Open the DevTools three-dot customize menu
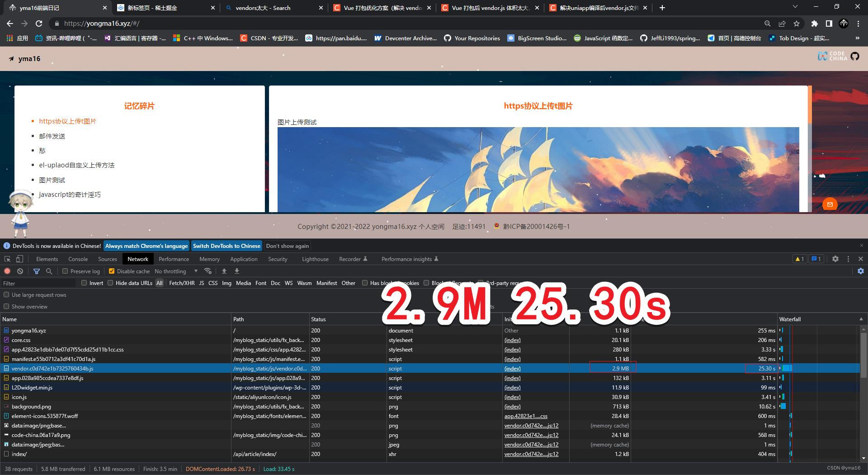868x475 pixels. click(848, 259)
